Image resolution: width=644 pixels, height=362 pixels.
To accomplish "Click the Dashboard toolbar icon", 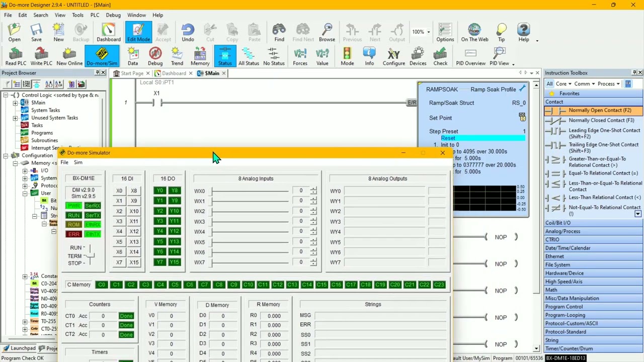I will [109, 33].
